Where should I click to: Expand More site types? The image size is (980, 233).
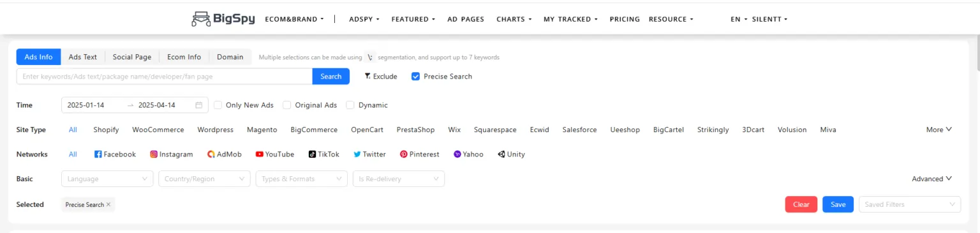coord(939,130)
